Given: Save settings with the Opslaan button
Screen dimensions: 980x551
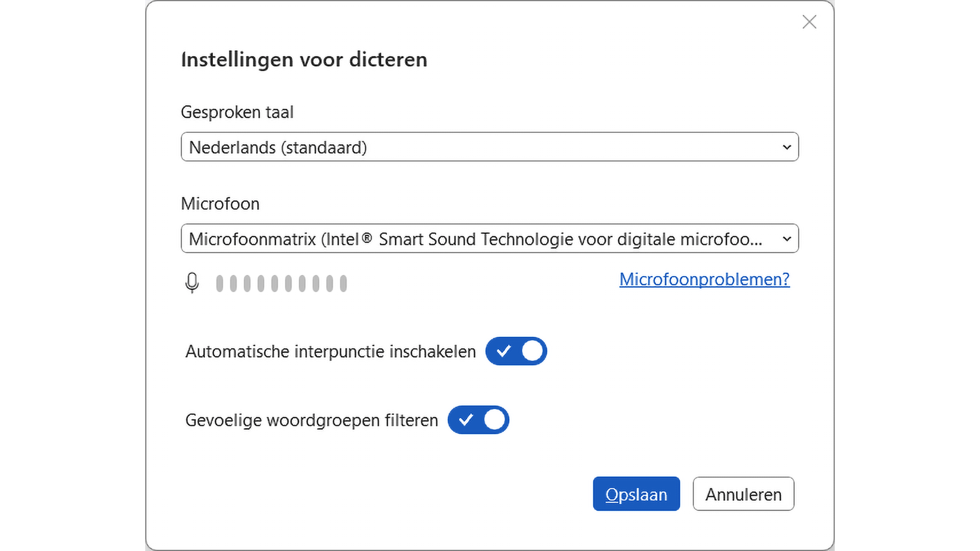Looking at the screenshot, I should (x=636, y=494).
